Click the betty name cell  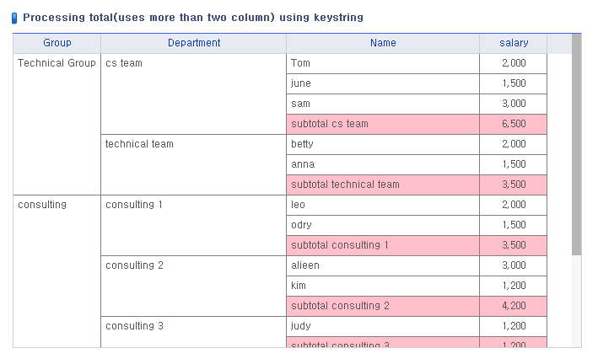[383, 144]
